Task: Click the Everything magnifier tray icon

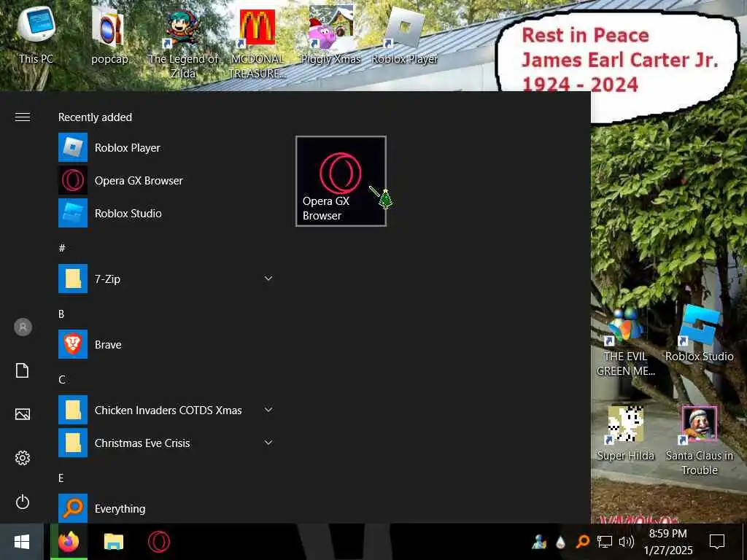Action: pos(582,542)
